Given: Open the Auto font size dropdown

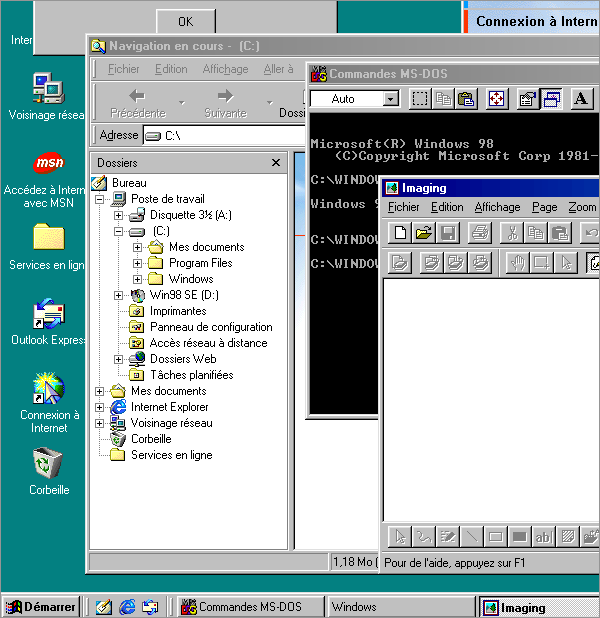Looking at the screenshot, I should [390, 99].
